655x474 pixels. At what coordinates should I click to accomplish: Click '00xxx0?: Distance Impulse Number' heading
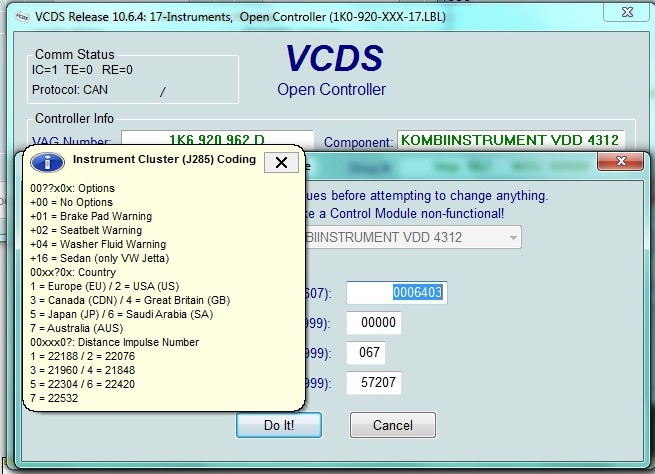(114, 342)
